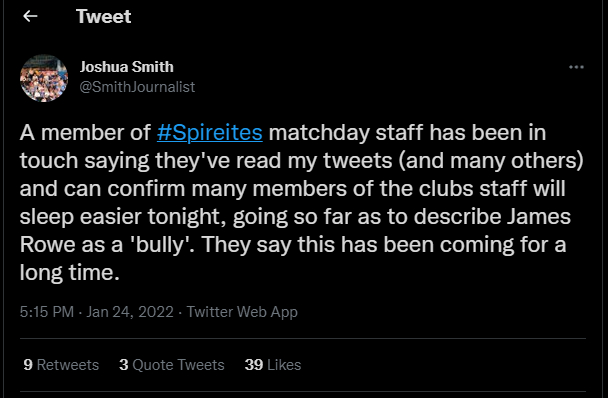The height and width of the screenshot is (398, 608).
Task: Click the name James in the tweet
Action: point(539,216)
